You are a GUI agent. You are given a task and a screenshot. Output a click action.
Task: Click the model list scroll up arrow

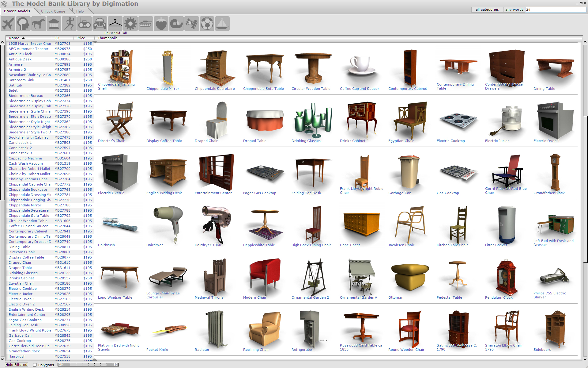click(x=2, y=42)
